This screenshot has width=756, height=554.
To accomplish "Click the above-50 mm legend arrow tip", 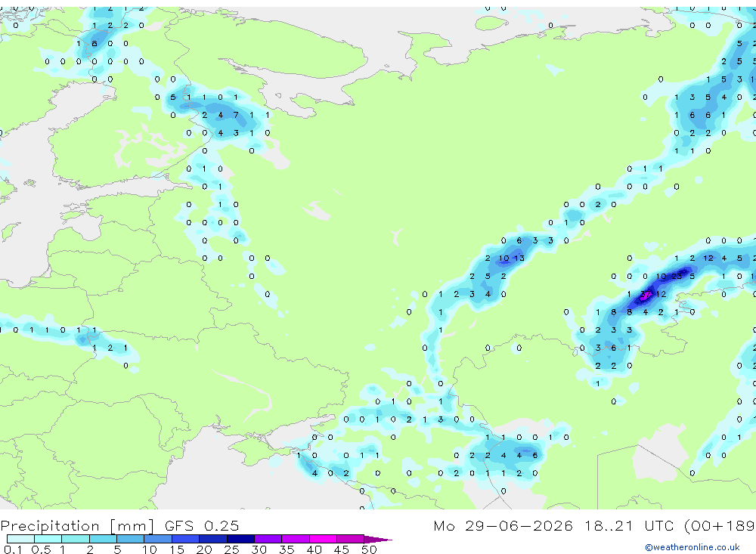I will (x=377, y=540).
